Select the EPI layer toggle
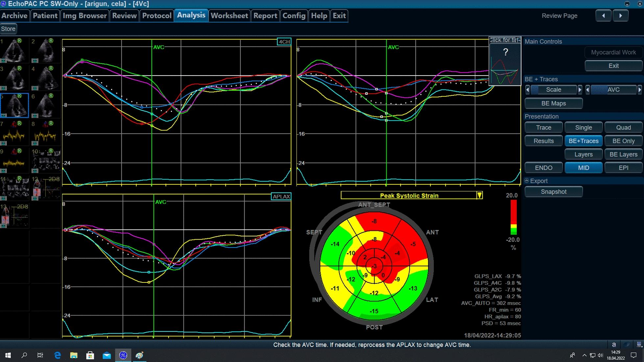Viewport: 644px width, 362px height. pyautogui.click(x=623, y=168)
